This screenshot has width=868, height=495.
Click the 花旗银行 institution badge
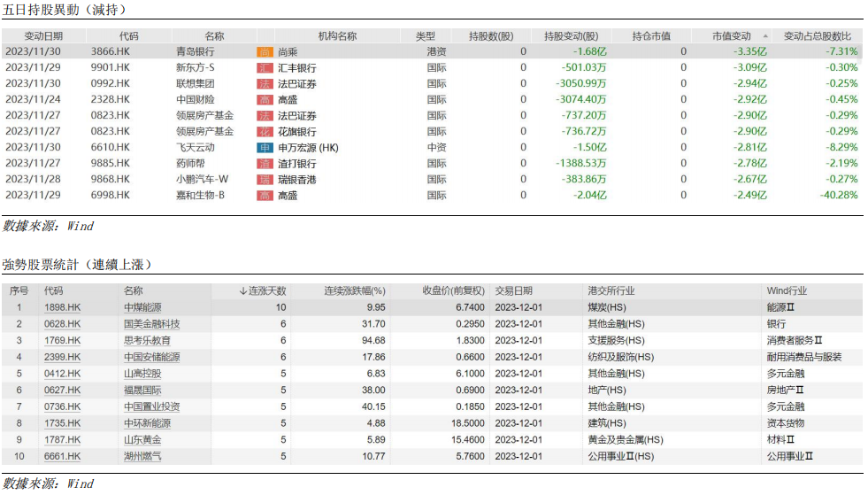tap(265, 132)
